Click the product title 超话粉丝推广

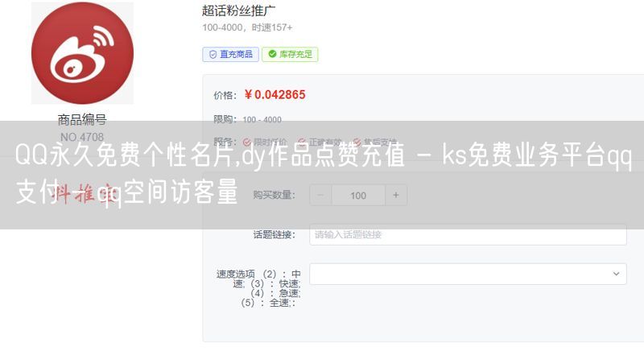[238, 10]
